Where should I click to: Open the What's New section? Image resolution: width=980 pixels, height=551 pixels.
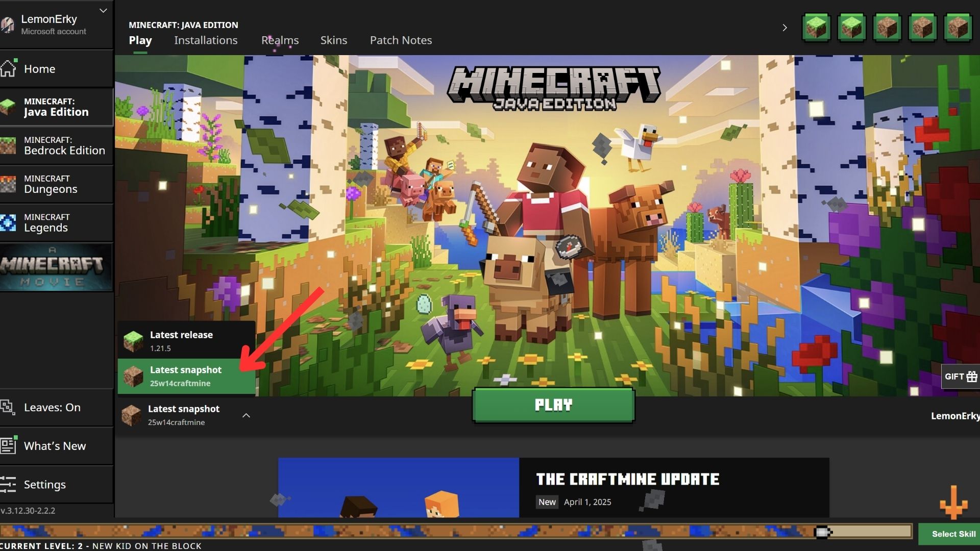click(56, 446)
